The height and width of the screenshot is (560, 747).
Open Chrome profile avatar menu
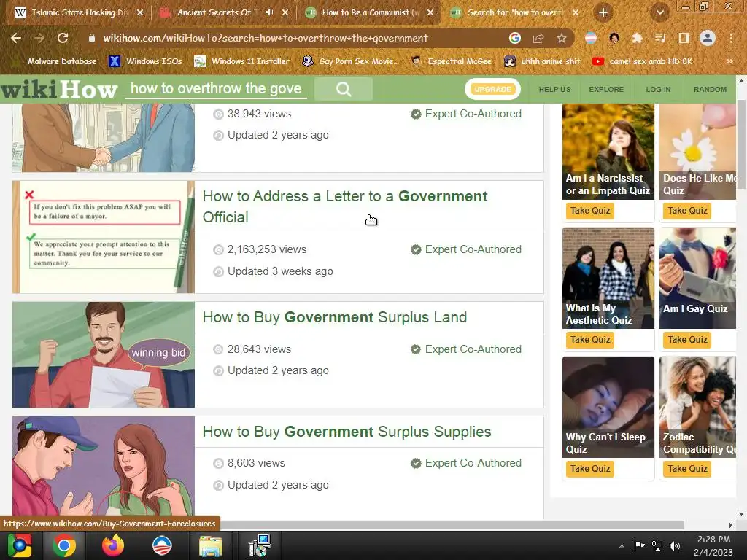pyautogui.click(x=708, y=38)
